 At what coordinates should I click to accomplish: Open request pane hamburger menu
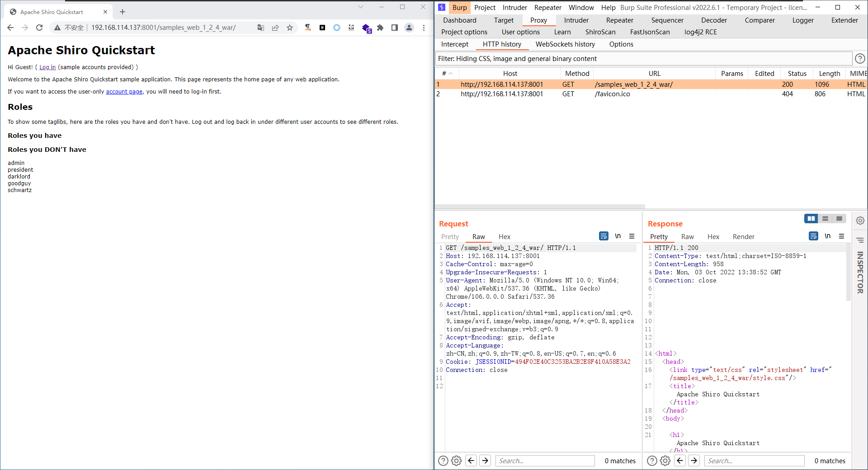[632, 236]
